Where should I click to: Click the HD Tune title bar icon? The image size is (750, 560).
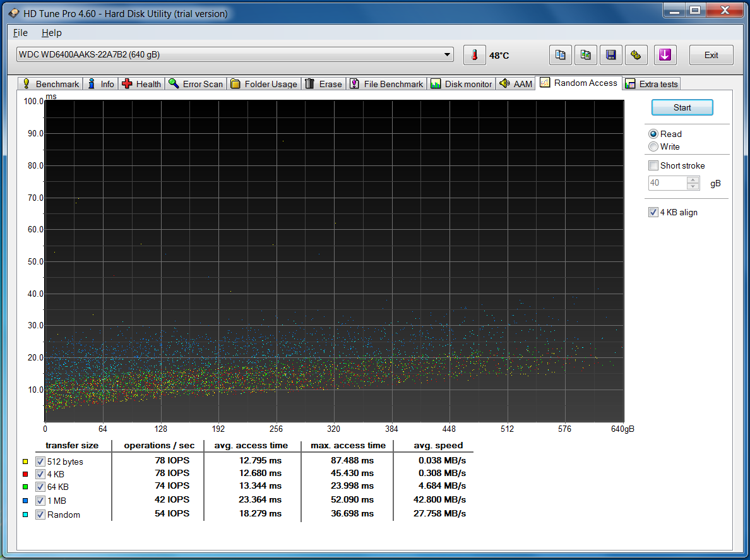[x=13, y=13]
